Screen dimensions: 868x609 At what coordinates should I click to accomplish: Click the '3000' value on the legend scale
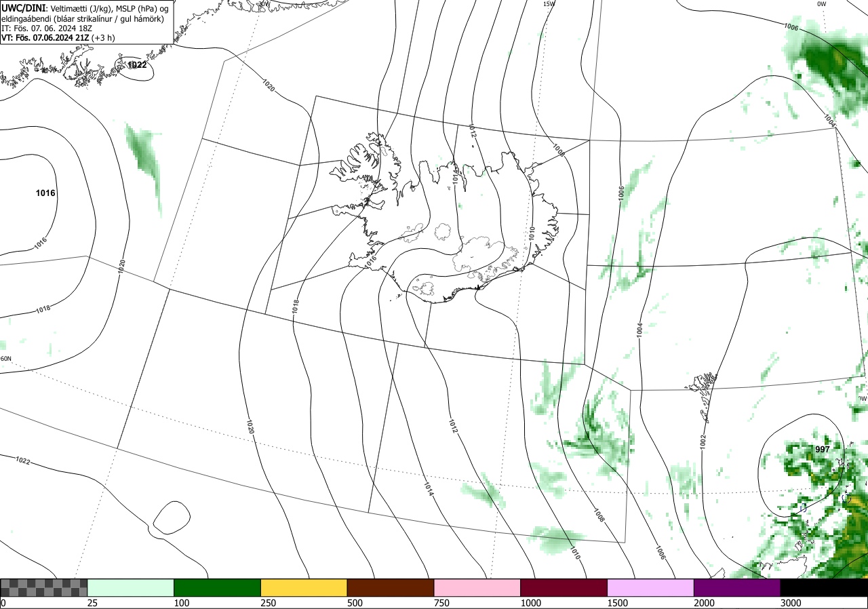(x=791, y=603)
